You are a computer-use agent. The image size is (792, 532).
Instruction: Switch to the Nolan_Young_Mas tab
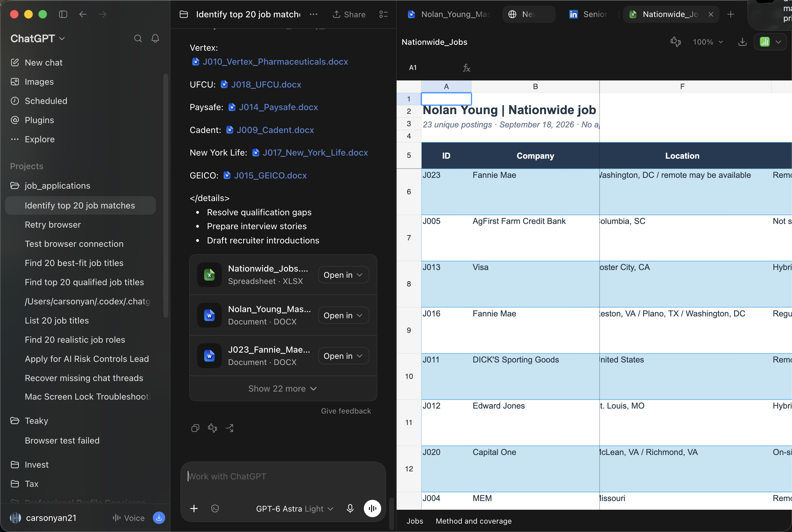point(449,14)
